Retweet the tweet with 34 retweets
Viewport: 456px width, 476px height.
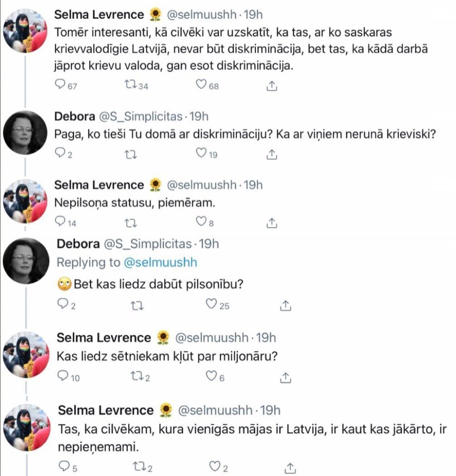(132, 85)
